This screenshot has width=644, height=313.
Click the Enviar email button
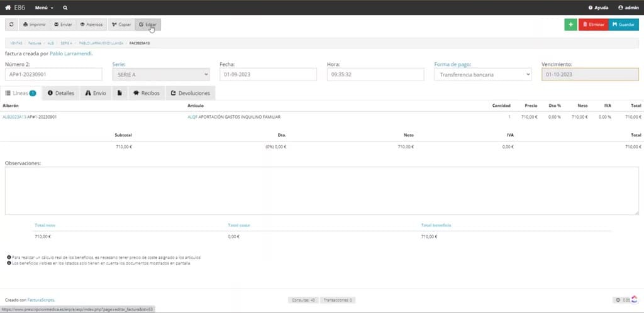pos(63,25)
